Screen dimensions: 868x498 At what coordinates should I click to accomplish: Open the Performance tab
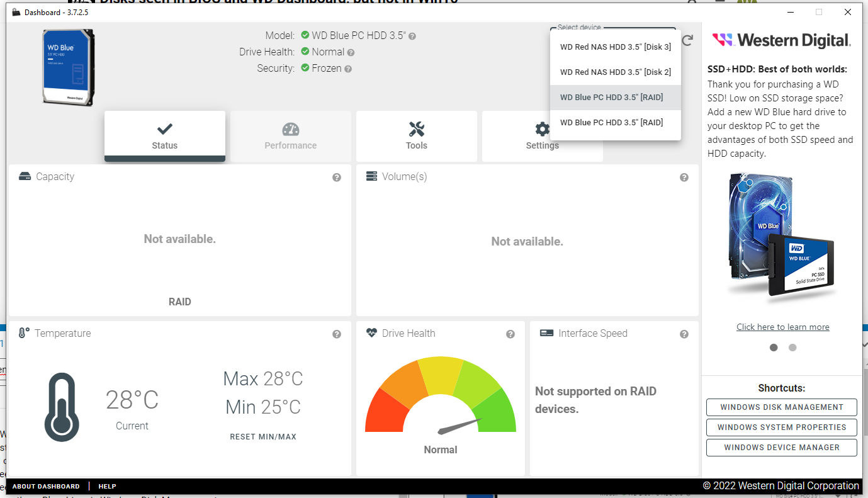click(x=291, y=136)
